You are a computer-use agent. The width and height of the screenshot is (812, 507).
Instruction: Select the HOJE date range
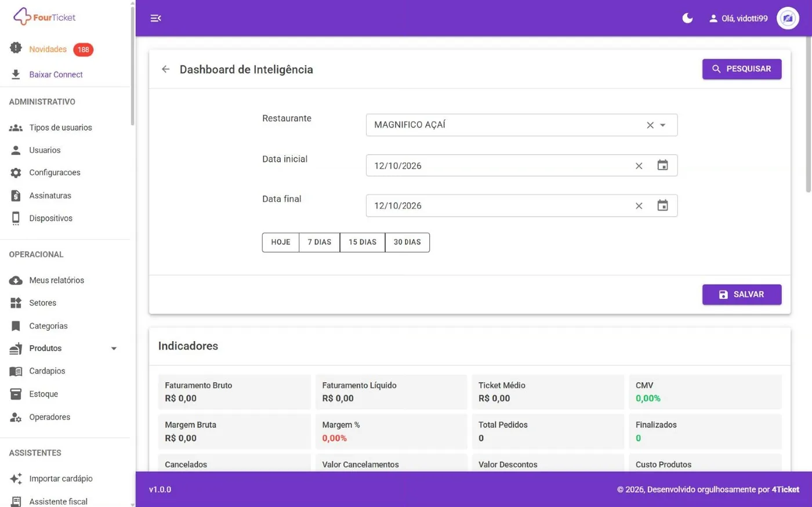pyautogui.click(x=281, y=242)
